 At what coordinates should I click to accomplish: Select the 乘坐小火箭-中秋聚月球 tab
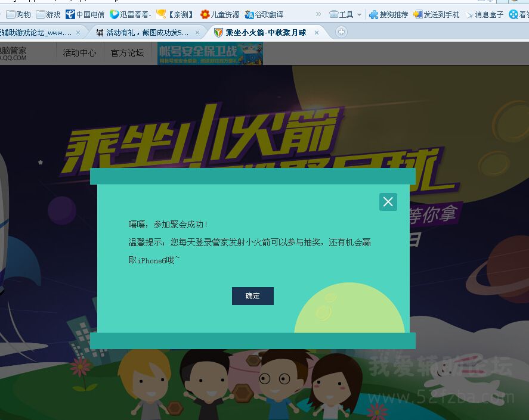[x=266, y=32]
